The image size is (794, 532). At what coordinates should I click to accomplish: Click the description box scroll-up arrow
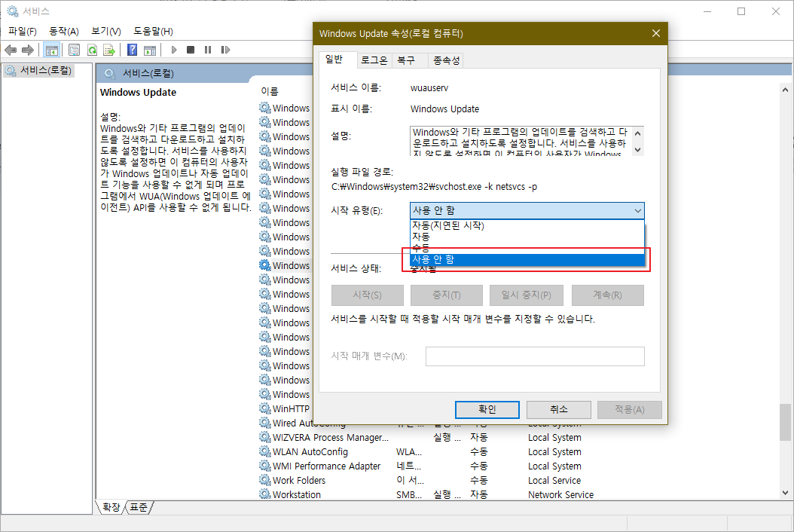pyautogui.click(x=637, y=133)
